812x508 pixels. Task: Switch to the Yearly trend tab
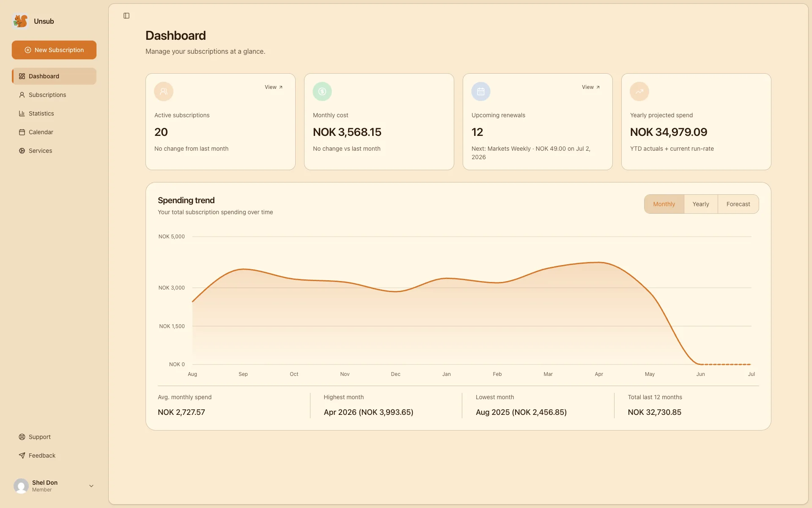tap(701, 204)
